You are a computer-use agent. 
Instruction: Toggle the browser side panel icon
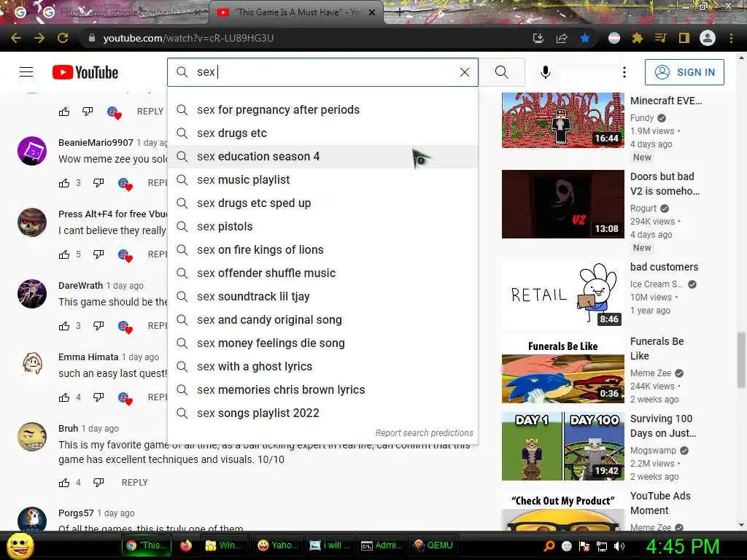(684, 38)
